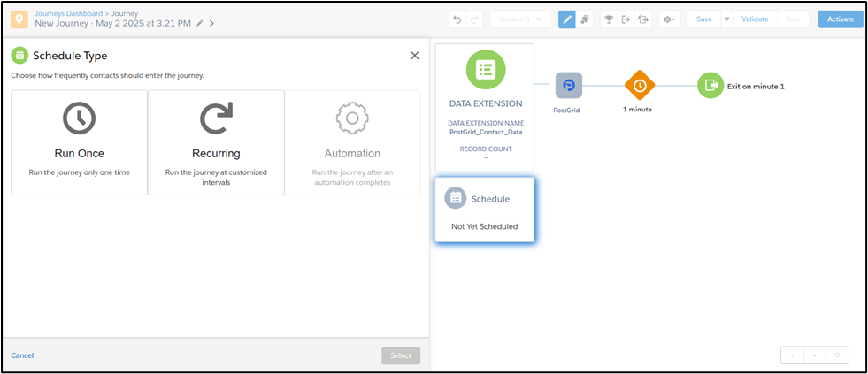Click the PostGrid activity icon
Viewport: 868px width, 374px height.
click(569, 86)
